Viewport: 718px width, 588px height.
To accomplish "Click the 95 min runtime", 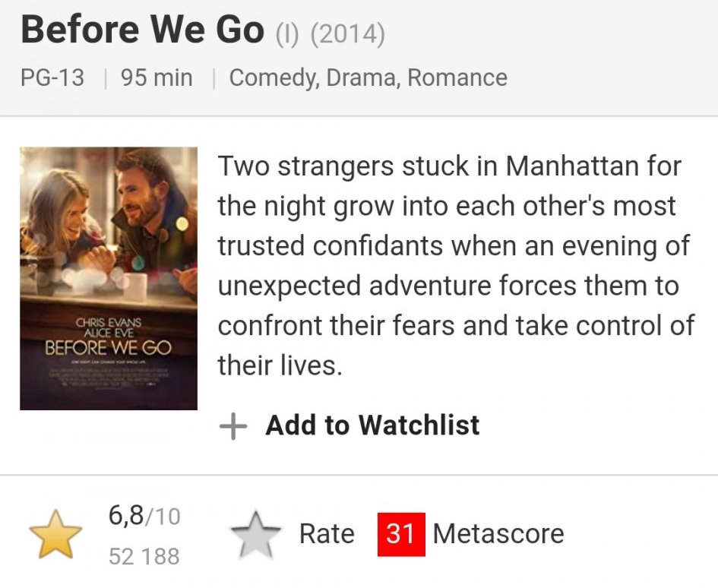I will [157, 77].
